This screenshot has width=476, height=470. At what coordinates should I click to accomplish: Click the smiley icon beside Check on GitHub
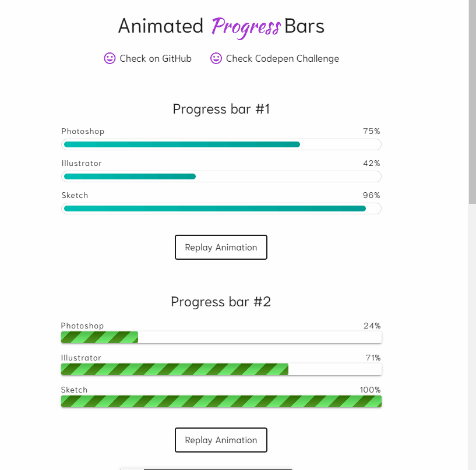pos(110,58)
